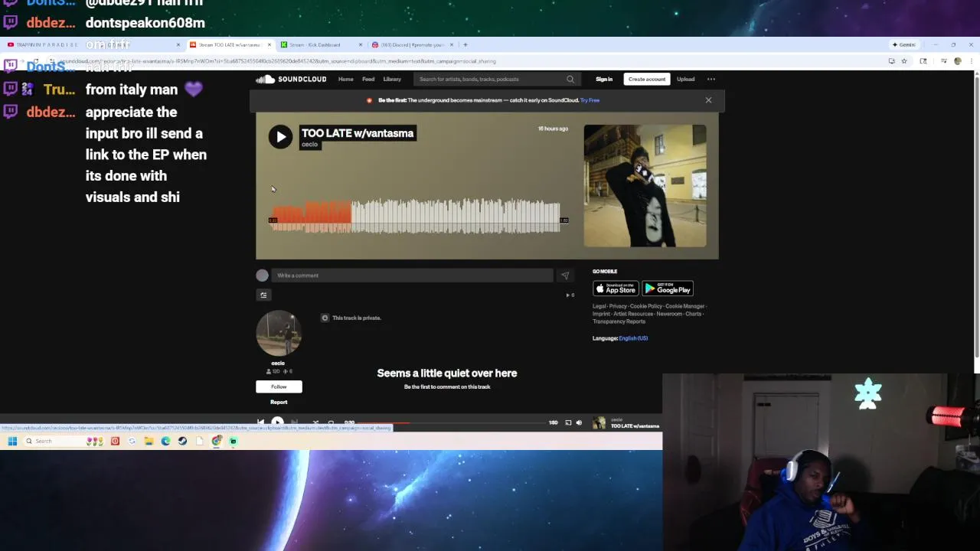Open the Artist Resources footer link
Viewport: 980px width, 551px height.
click(x=633, y=314)
